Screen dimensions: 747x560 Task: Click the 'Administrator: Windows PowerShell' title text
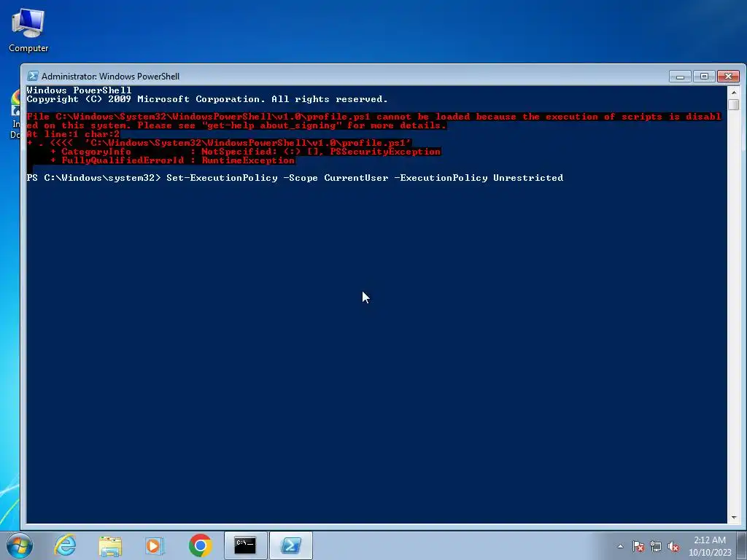point(111,76)
